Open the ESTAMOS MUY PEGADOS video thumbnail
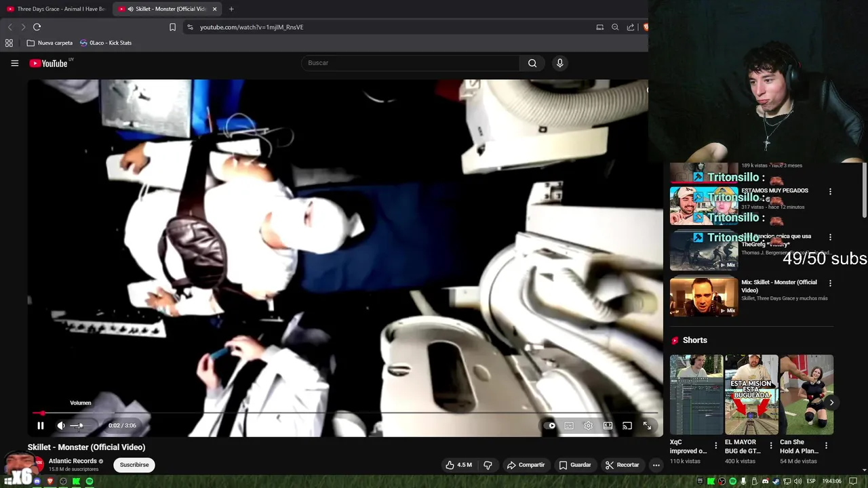 (x=704, y=205)
